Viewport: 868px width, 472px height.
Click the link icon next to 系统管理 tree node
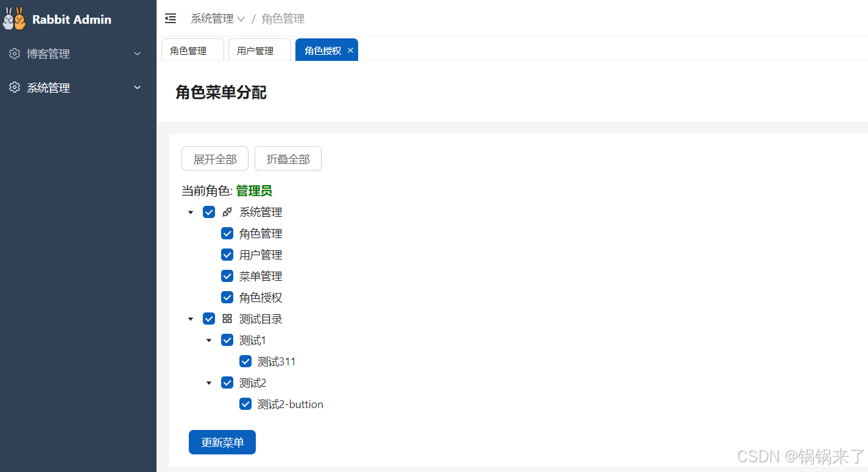(227, 211)
